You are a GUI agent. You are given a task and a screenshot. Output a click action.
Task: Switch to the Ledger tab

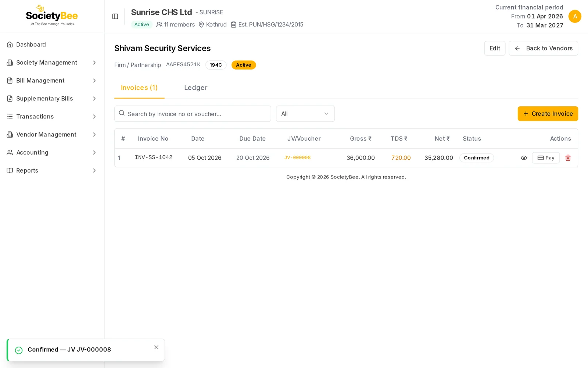[x=196, y=88]
